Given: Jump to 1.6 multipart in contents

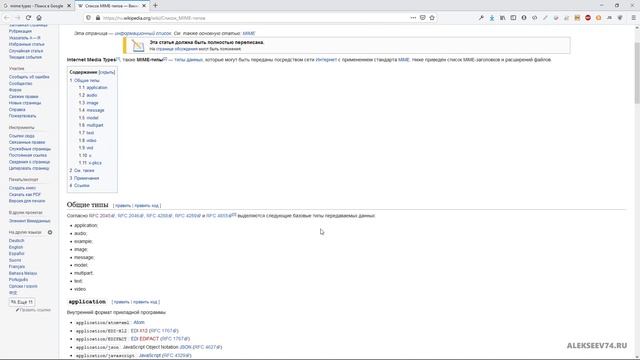Looking at the screenshot, I should 91,125.
